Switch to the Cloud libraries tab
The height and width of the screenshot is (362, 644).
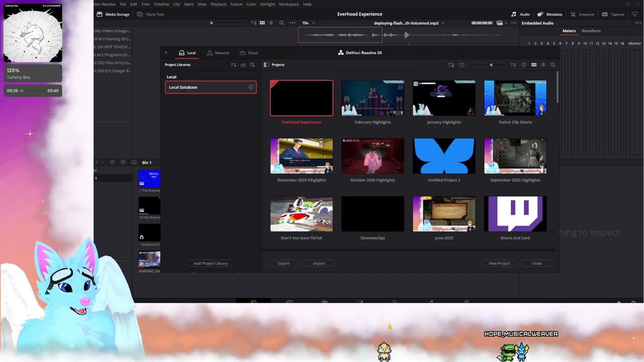click(x=249, y=53)
